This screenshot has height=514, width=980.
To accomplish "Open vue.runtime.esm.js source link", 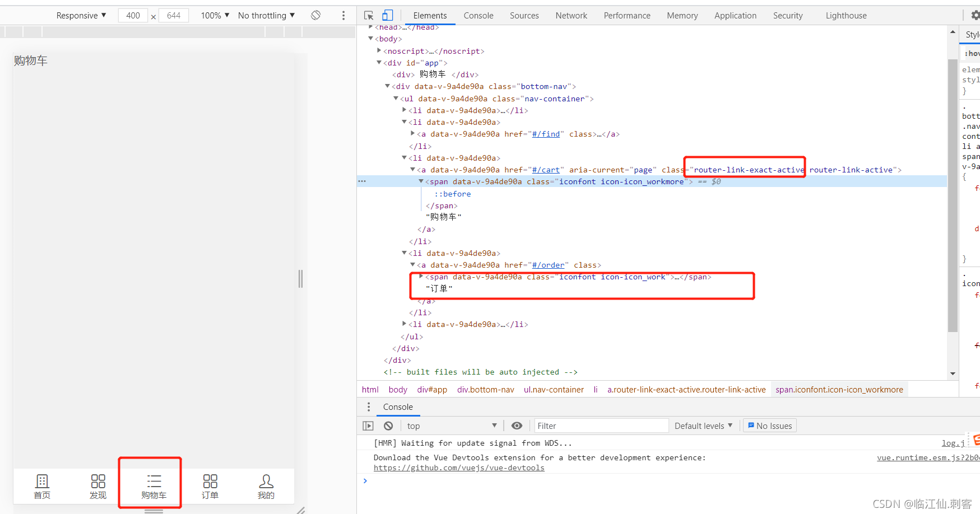I will (928, 457).
